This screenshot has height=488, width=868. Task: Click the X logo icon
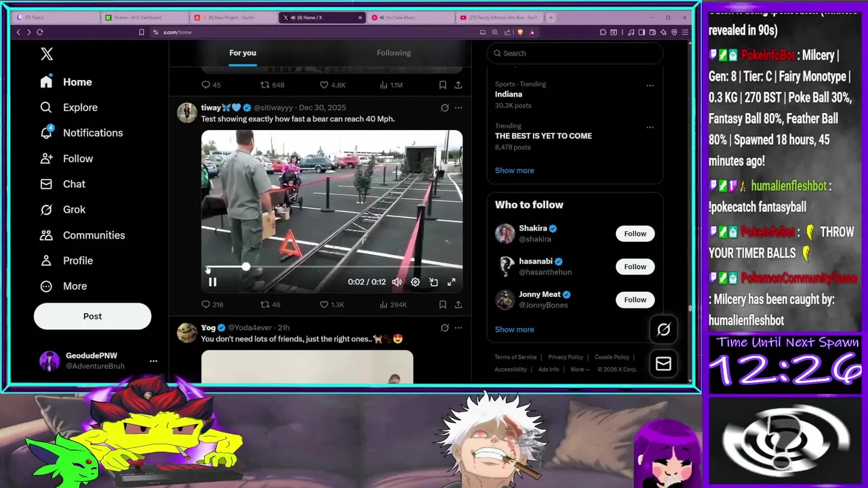[x=46, y=54]
